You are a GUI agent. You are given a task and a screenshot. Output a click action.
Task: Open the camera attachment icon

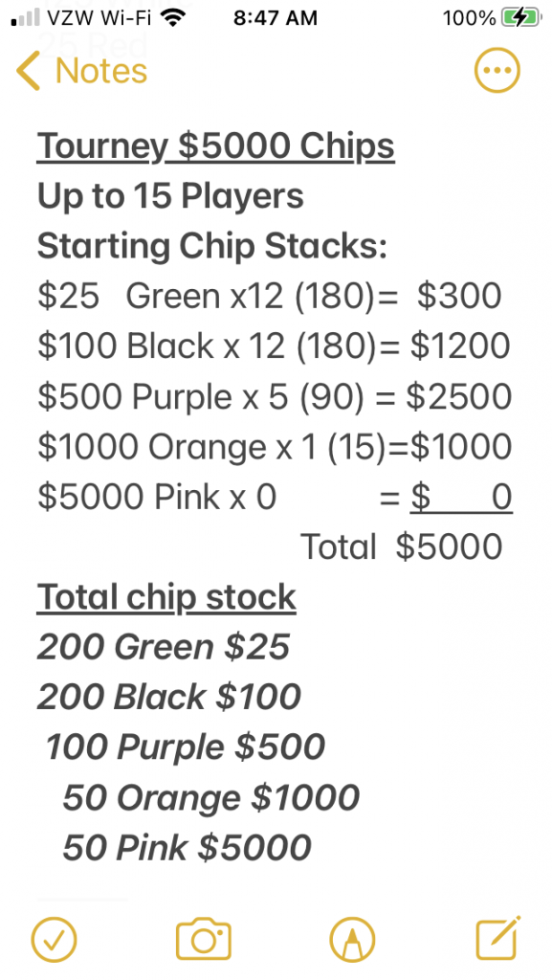pos(204,940)
